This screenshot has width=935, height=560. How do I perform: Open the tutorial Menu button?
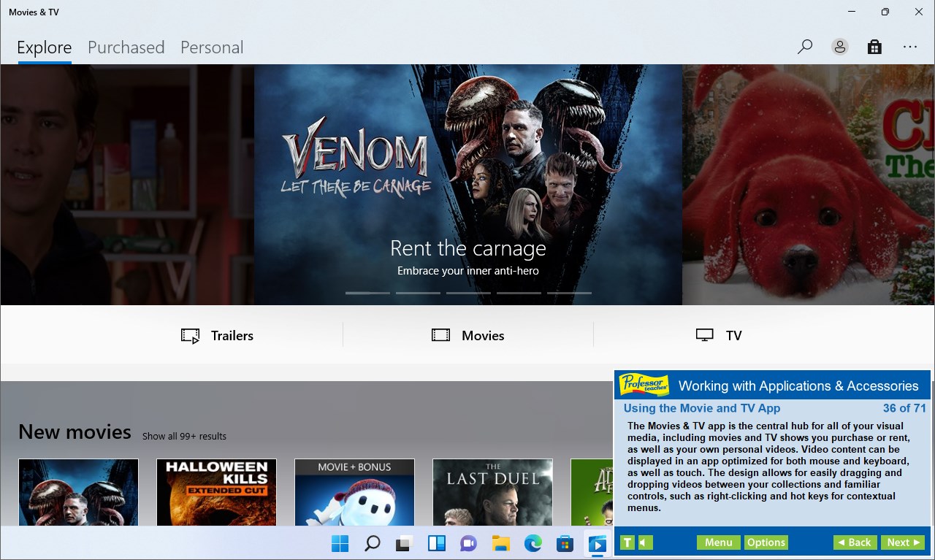(x=719, y=542)
